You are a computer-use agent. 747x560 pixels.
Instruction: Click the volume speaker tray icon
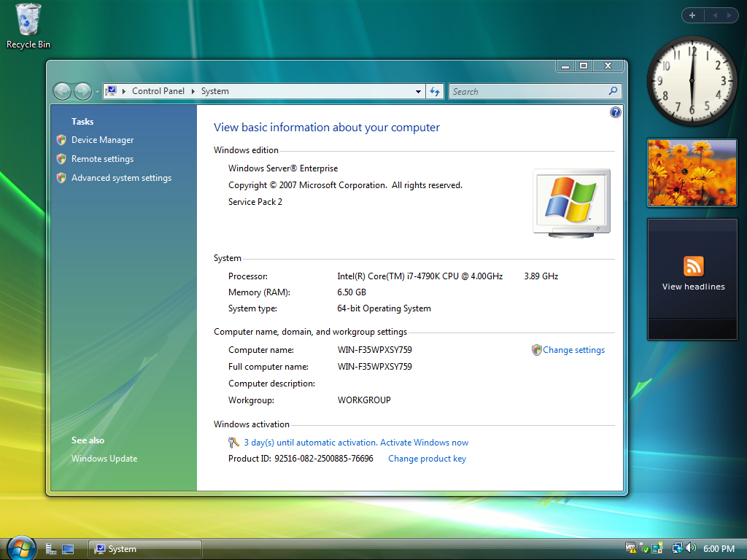(x=690, y=548)
